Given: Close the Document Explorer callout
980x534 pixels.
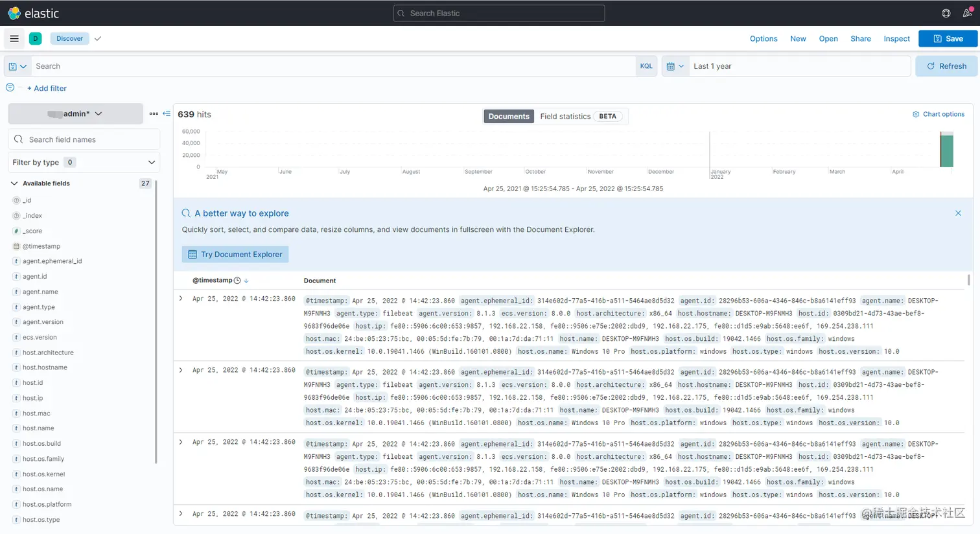Looking at the screenshot, I should [958, 213].
